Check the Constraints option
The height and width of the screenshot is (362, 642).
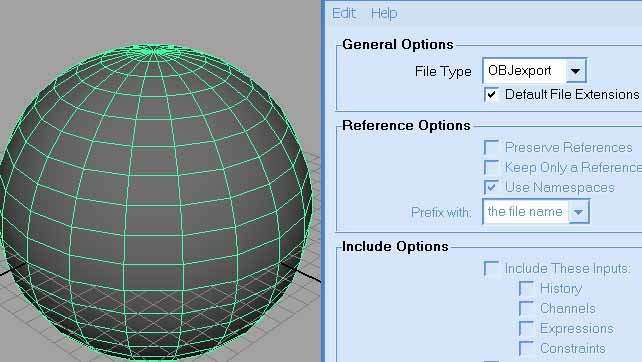(526, 348)
